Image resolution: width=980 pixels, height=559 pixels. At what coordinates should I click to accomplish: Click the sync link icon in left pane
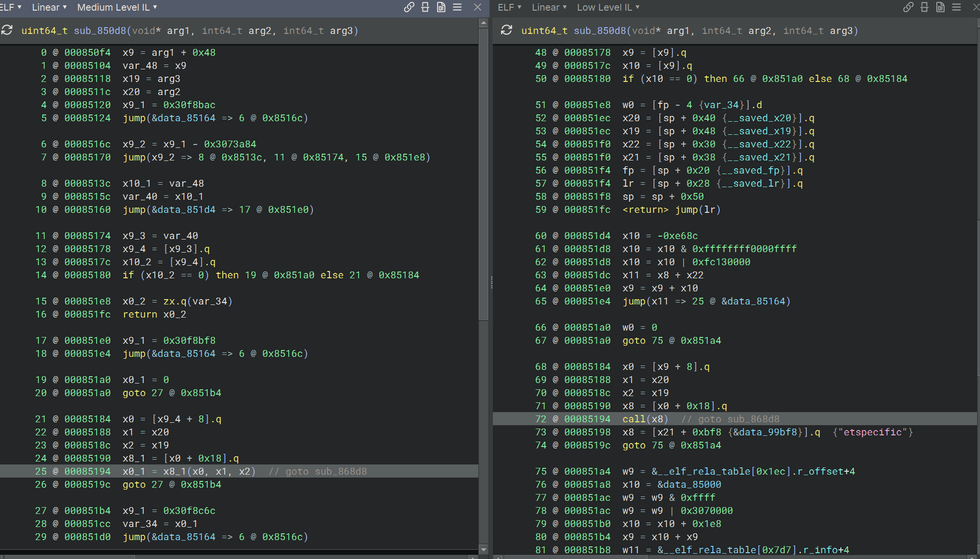pos(409,7)
